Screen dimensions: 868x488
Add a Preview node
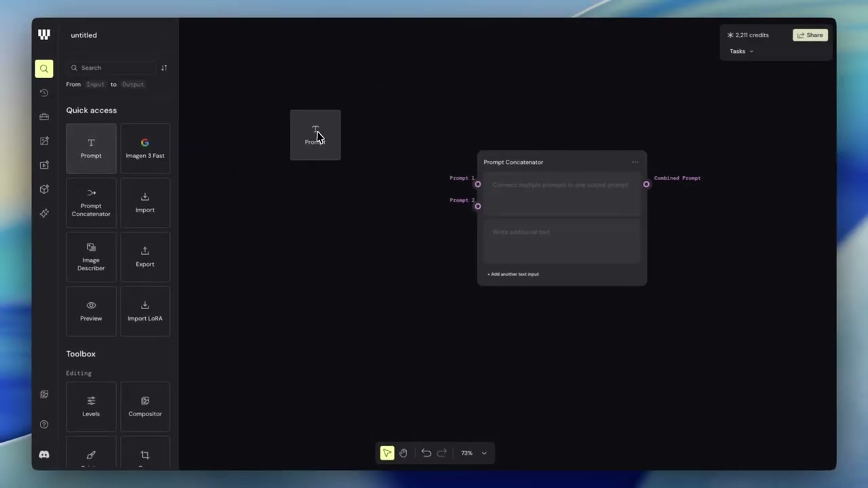coord(91,311)
